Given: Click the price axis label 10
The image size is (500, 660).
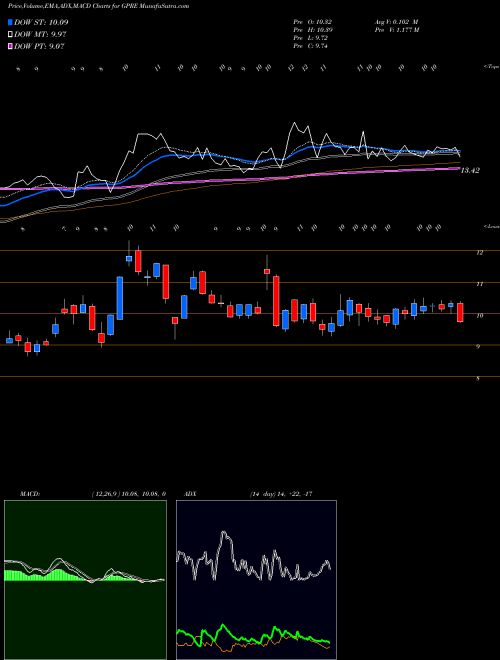Looking at the screenshot, I should [479, 315].
